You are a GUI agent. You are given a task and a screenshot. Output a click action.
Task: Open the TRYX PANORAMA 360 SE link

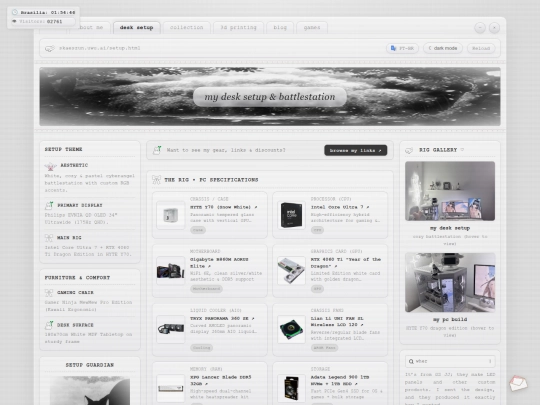coord(222,319)
